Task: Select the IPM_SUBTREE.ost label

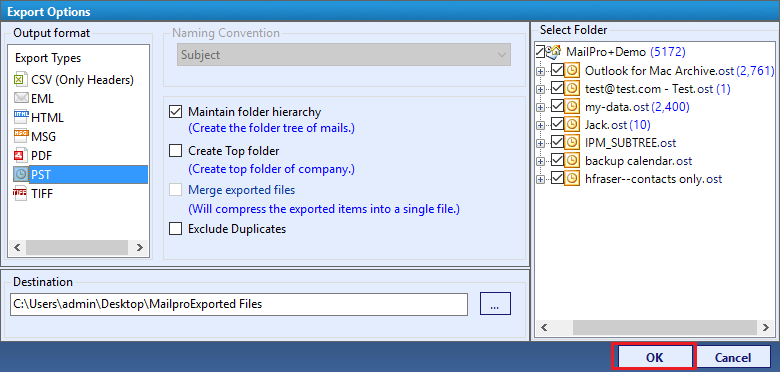Action: (630, 142)
